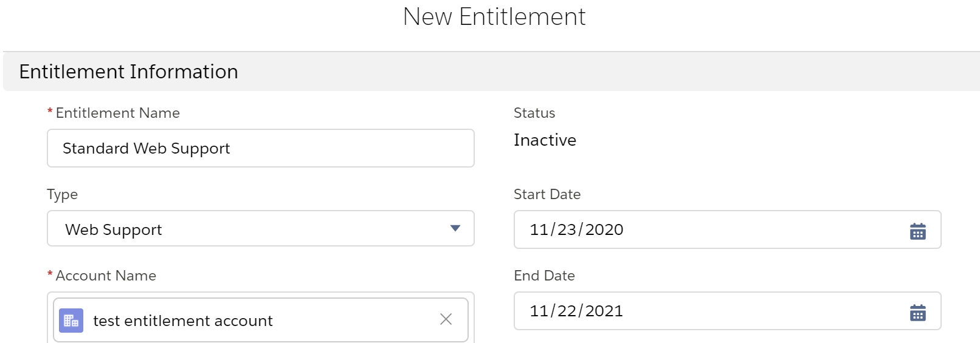Image resolution: width=980 pixels, height=343 pixels.
Task: Click the test entitlement account name text
Action: 183,321
